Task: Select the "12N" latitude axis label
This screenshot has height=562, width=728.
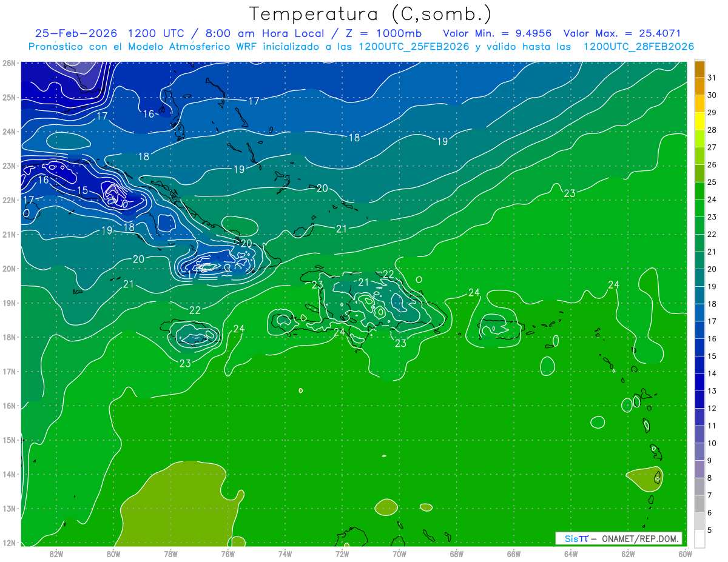Action: pos(9,543)
